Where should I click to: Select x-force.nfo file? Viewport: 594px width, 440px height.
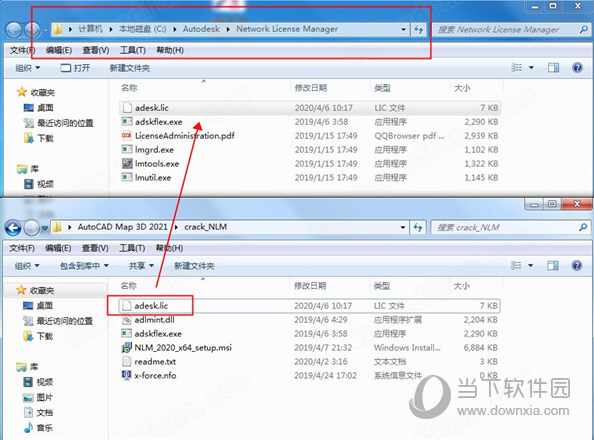coord(309,376)
